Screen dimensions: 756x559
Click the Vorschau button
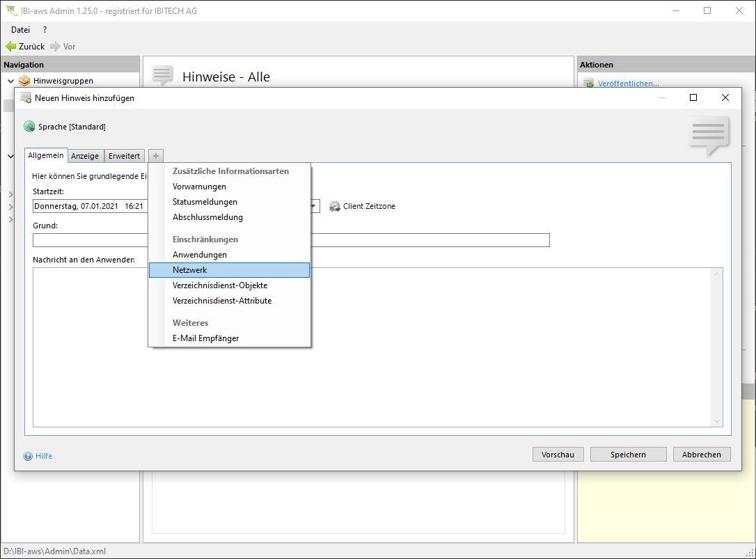[558, 455]
